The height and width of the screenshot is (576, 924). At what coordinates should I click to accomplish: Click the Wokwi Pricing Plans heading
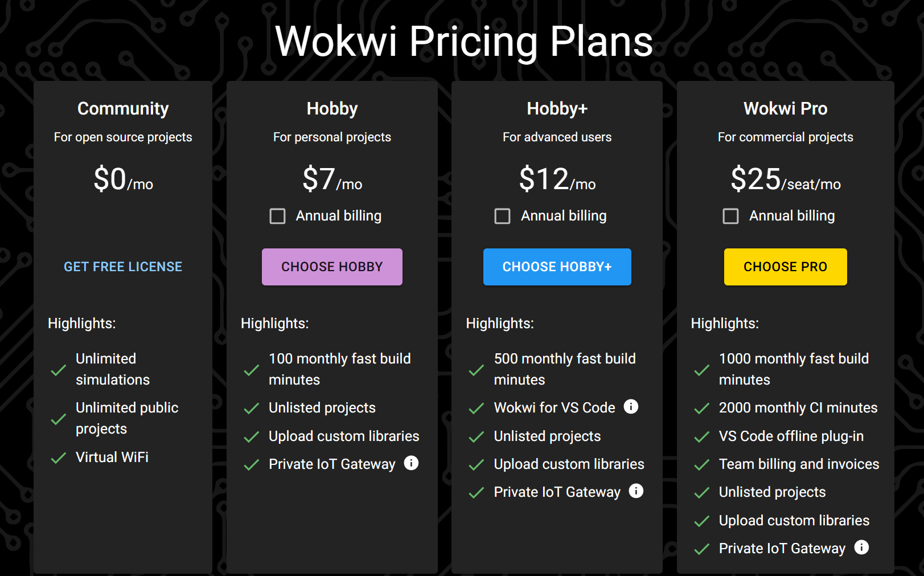[463, 42]
